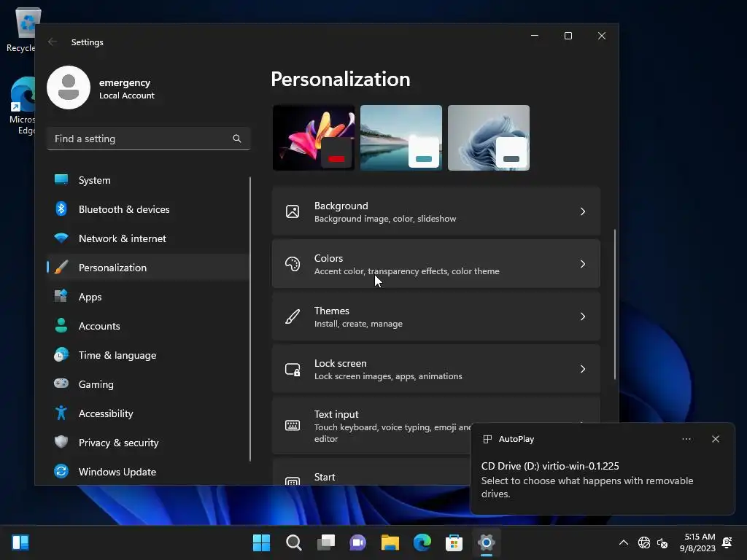The height and width of the screenshot is (560, 747).
Task: Apply the light bloom theme thumbnail
Action: click(x=489, y=138)
